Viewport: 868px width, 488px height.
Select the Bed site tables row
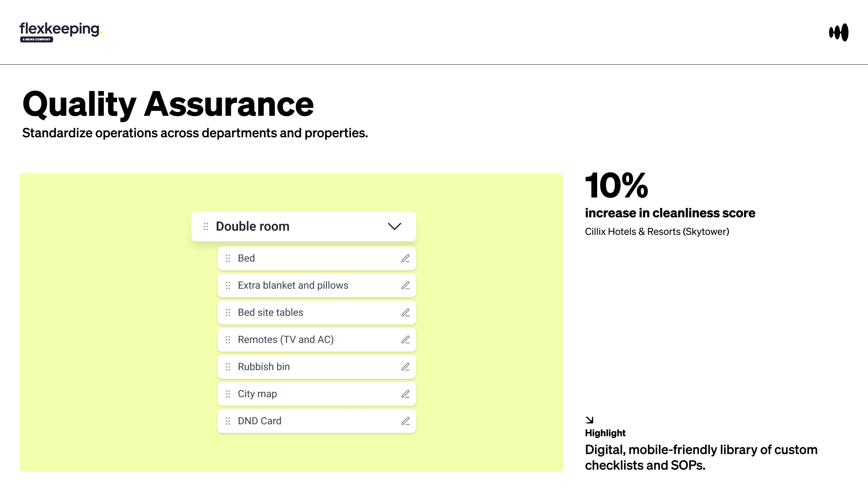270,313
